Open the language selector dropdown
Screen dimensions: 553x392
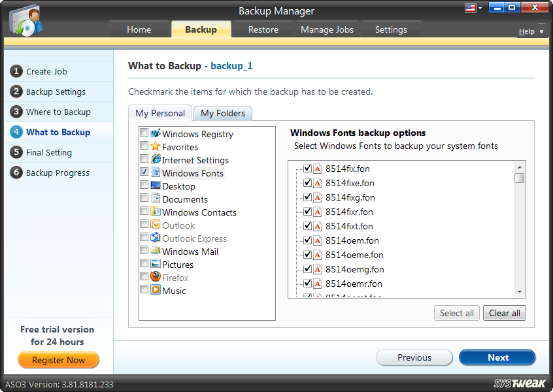(476, 7)
